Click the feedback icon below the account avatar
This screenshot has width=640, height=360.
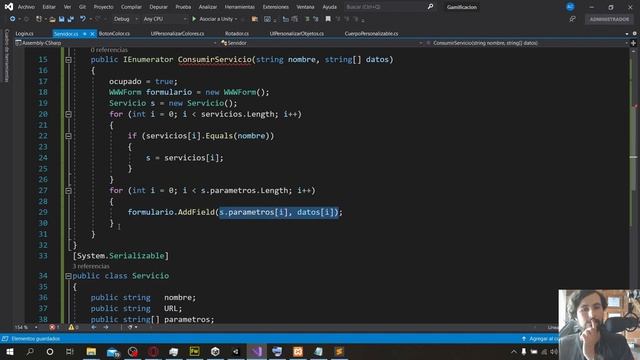pos(573,19)
